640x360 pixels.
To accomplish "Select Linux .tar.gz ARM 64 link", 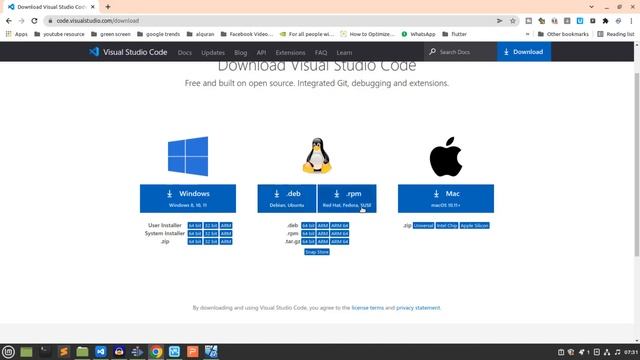I will pos(340,242).
